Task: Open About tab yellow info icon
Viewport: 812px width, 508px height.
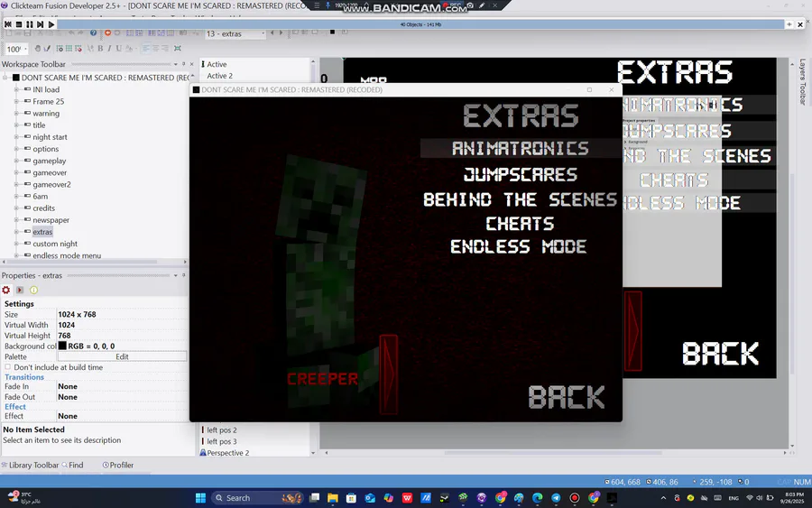Action: pyautogui.click(x=33, y=290)
